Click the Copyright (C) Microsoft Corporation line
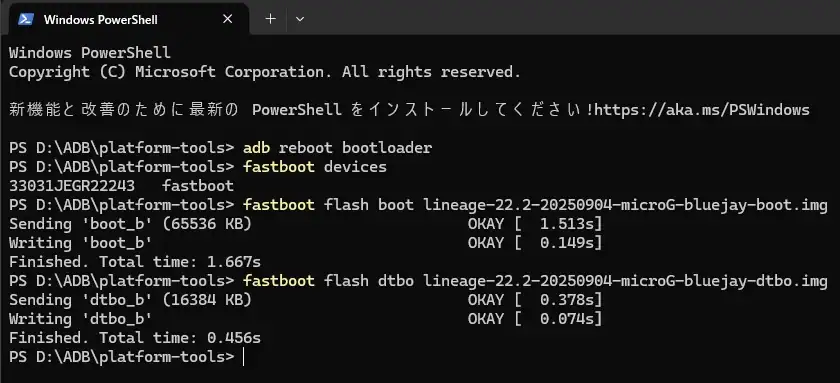This screenshot has width=840, height=383. 265,72
